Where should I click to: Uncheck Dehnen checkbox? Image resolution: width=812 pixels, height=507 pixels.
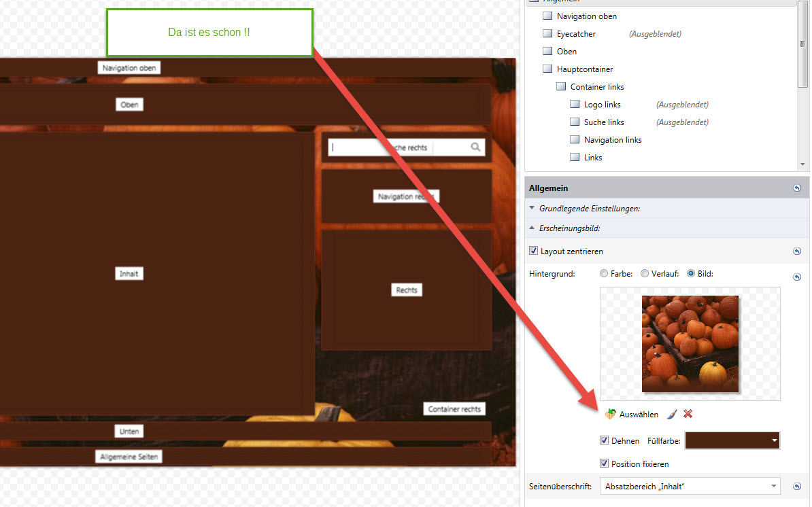604,440
